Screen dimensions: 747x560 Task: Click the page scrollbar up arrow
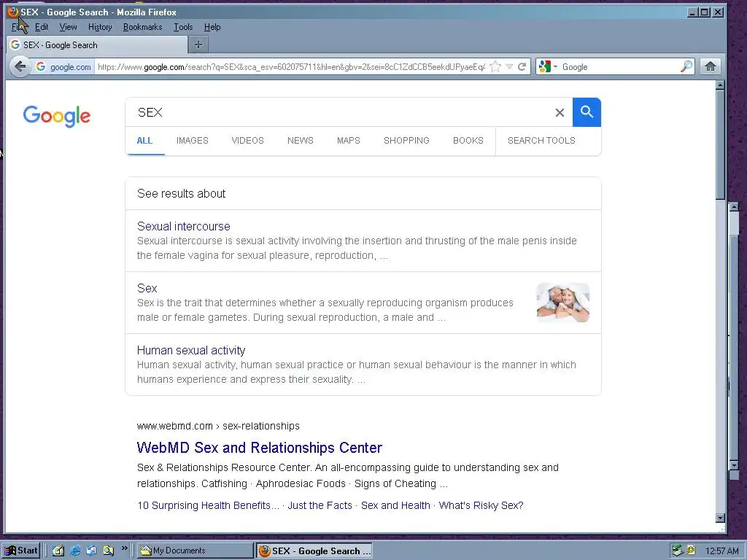click(x=720, y=85)
